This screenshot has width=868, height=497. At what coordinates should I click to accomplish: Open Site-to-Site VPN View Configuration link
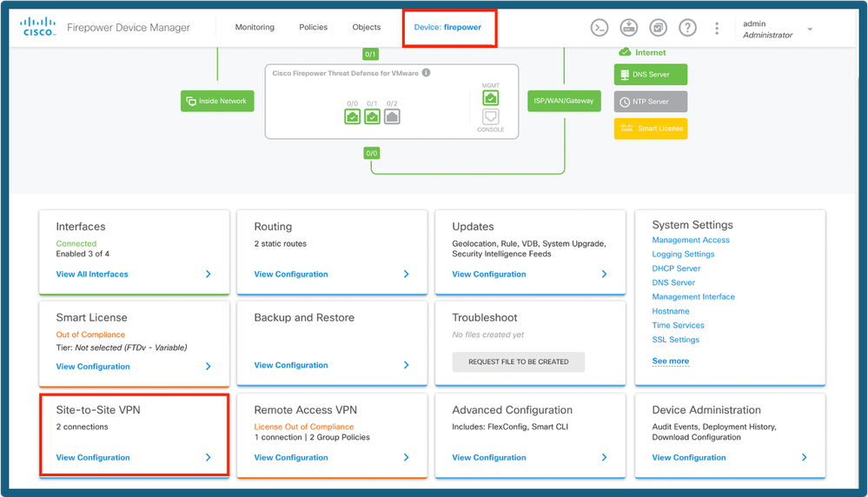click(x=93, y=458)
